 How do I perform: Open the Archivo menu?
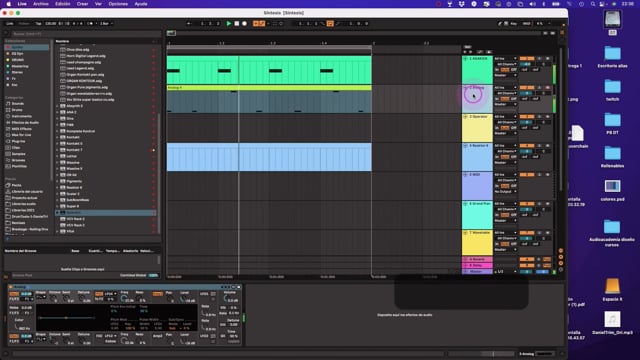(41, 4)
